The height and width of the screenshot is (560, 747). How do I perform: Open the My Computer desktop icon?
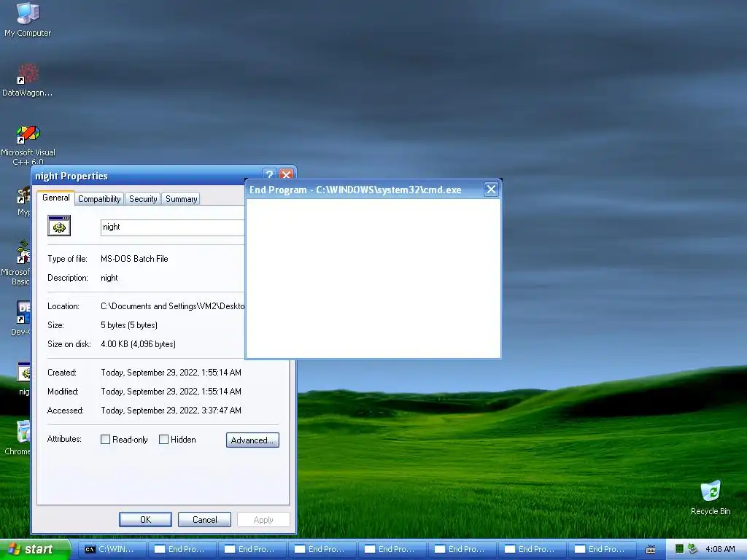(28, 19)
